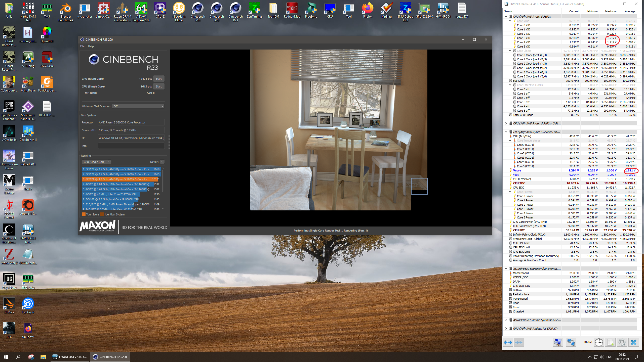Start logging via sheet-plus icon
Screen dimensions: 644x362
(x=611, y=342)
